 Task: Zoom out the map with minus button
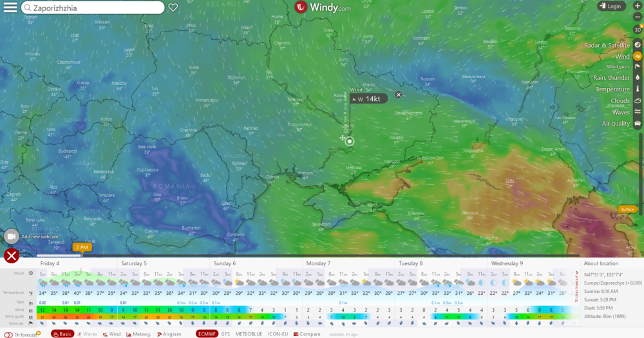[x=638, y=19]
